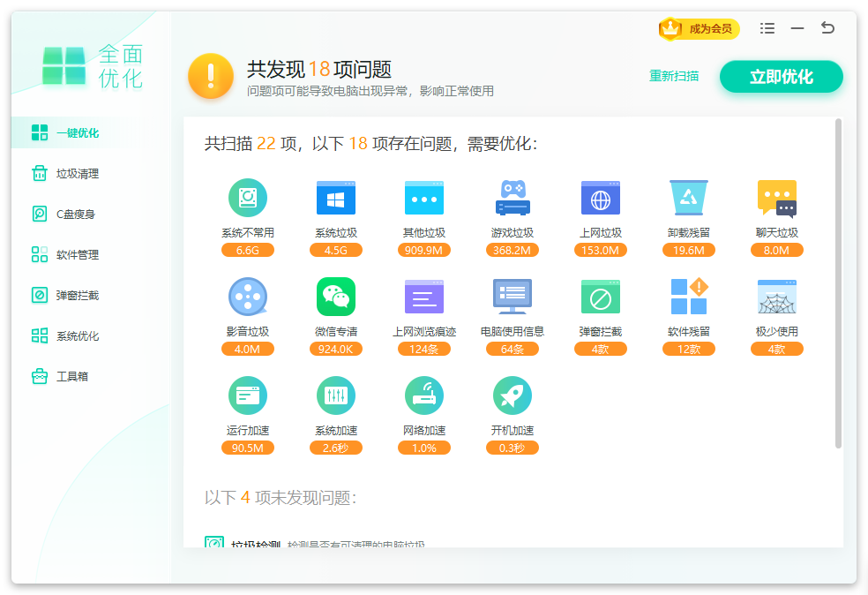Click the 卸载残留 recycle icon

pyautogui.click(x=689, y=198)
